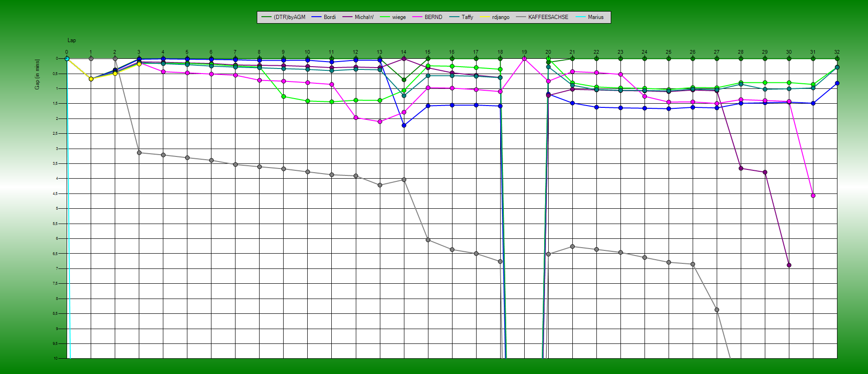Click the lap 32 axis label
868x374 pixels.
837,52
